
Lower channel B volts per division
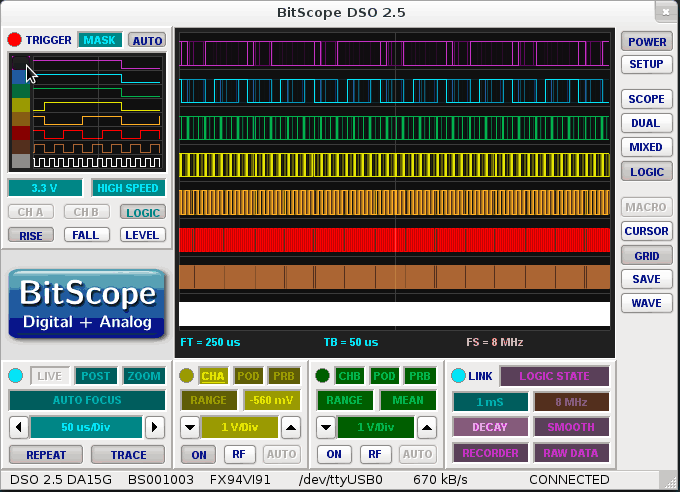coord(326,427)
